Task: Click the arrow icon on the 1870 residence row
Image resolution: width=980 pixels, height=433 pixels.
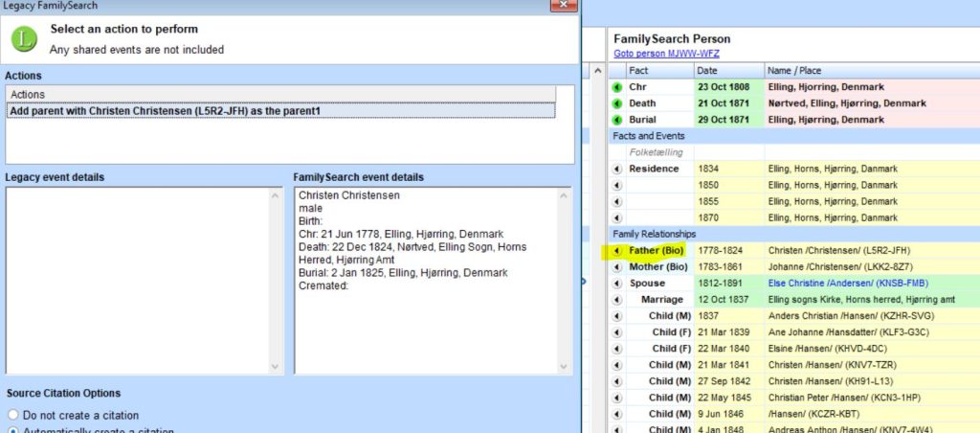Action: (617, 217)
